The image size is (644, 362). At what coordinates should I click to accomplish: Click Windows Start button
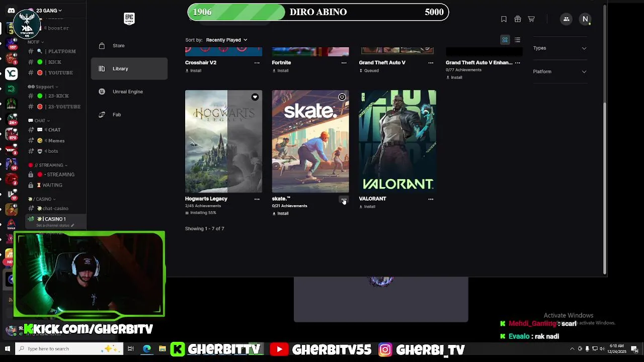click(7, 349)
